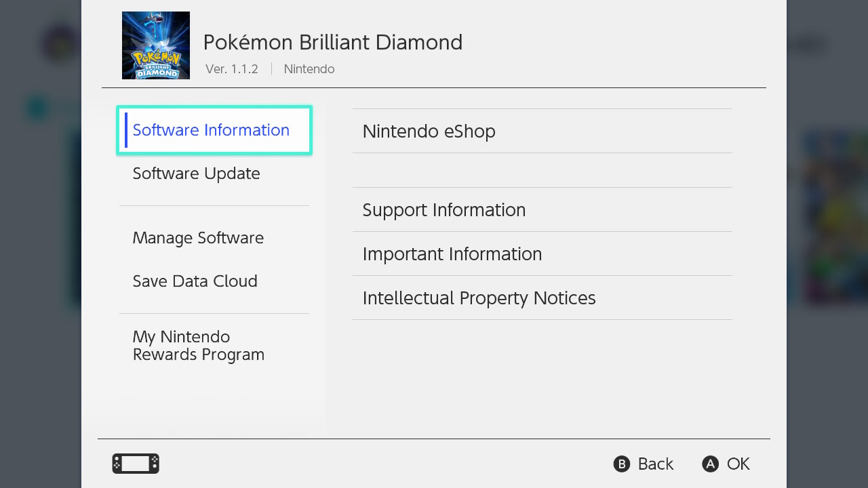Open Important Information

tap(452, 254)
